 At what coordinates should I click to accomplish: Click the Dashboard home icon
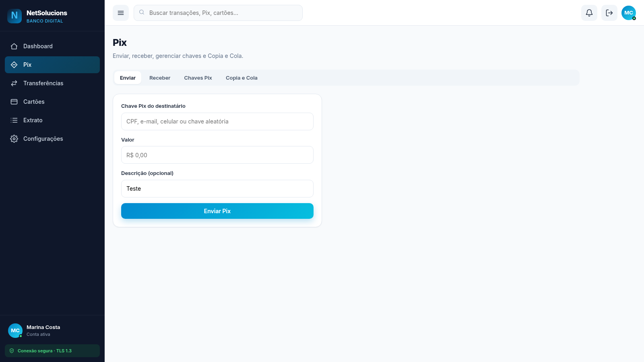click(14, 46)
